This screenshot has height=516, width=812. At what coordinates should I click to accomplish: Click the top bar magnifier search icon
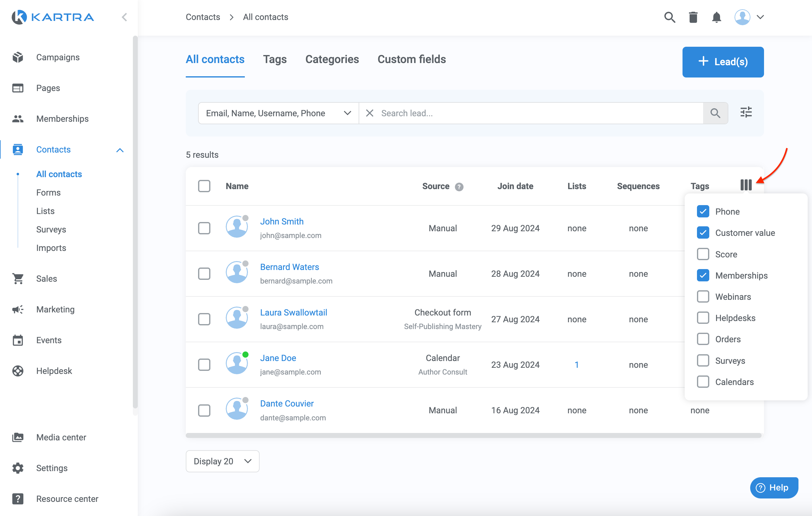click(x=669, y=17)
